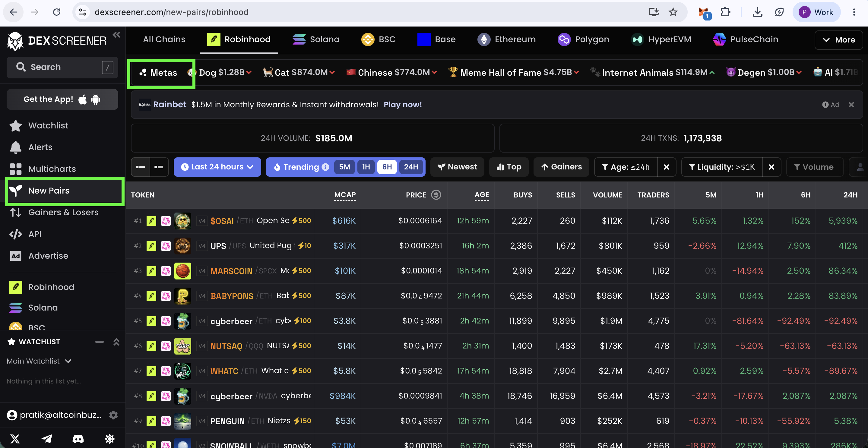868x448 pixels.
Task: Open the Advertise Ad icon
Action: (x=15, y=256)
